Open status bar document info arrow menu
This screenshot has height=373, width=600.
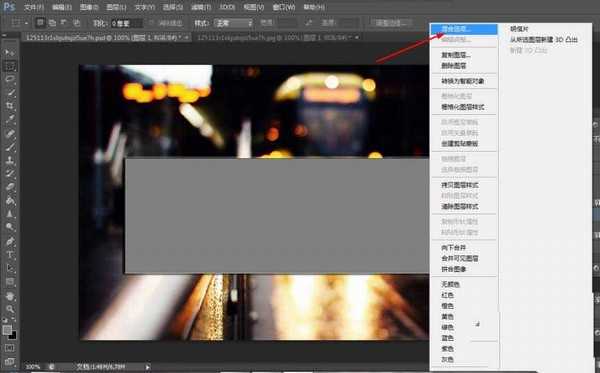(148, 367)
